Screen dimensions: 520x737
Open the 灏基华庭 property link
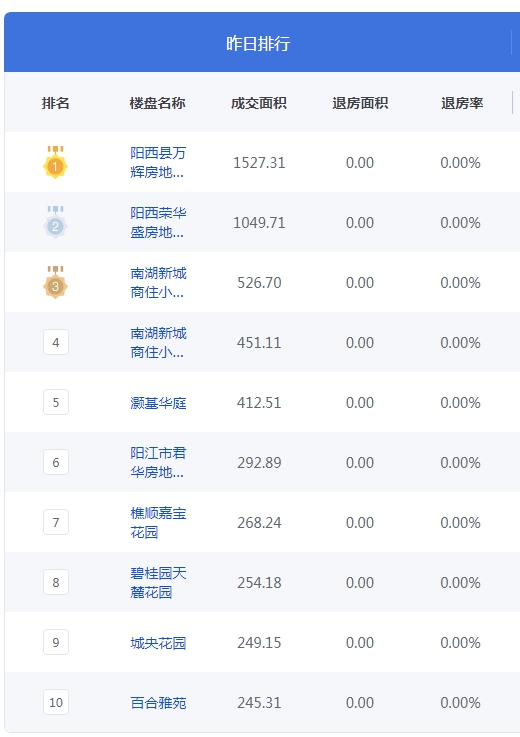(158, 403)
